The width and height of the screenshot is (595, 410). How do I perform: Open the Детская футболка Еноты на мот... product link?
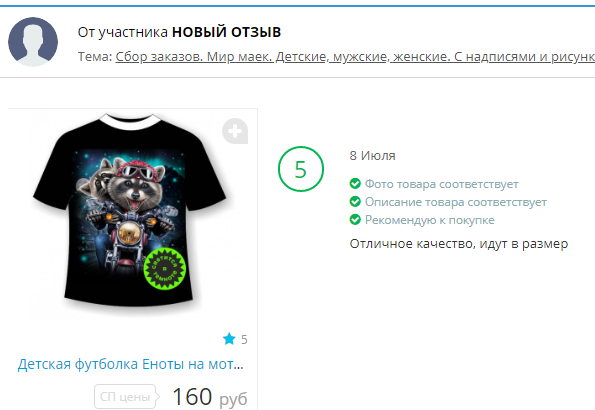coord(131,364)
